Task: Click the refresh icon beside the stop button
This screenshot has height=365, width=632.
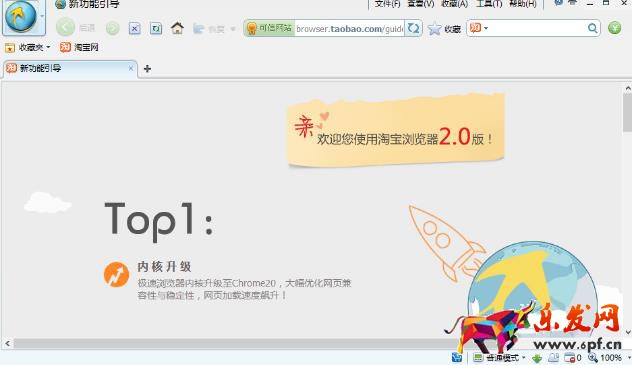Action: 156,29
